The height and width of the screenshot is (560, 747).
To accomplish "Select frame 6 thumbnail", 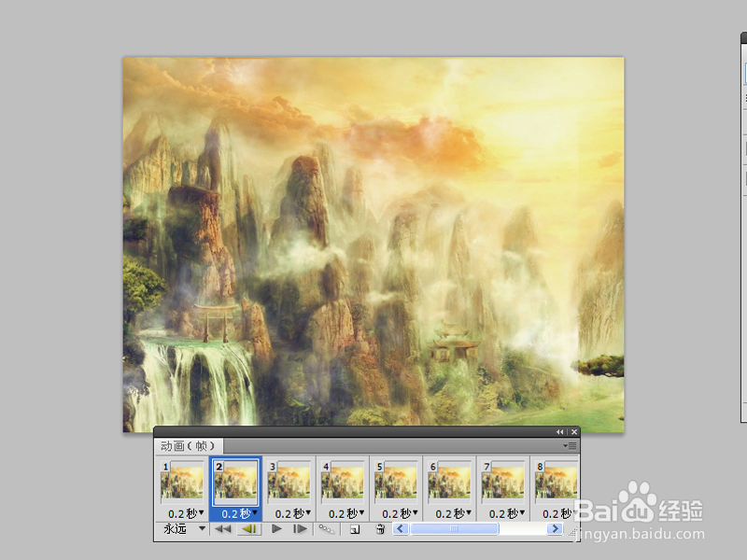I will click(449, 483).
